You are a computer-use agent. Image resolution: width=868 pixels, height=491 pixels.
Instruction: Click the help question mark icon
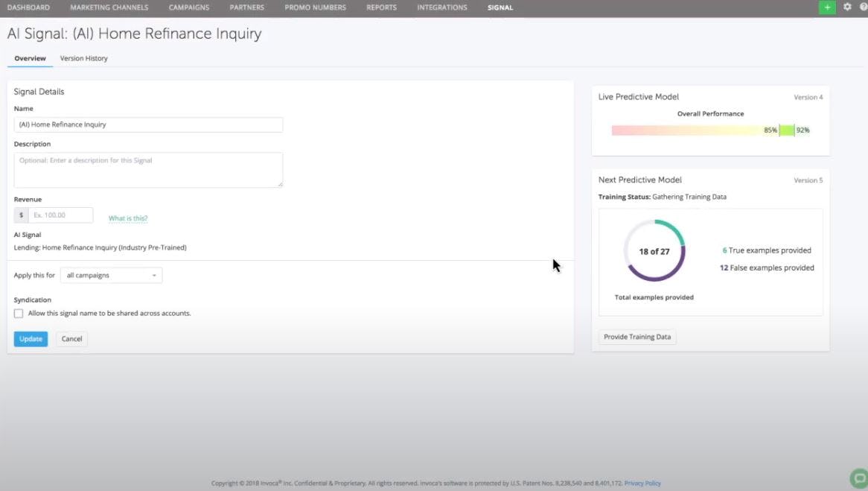point(862,7)
